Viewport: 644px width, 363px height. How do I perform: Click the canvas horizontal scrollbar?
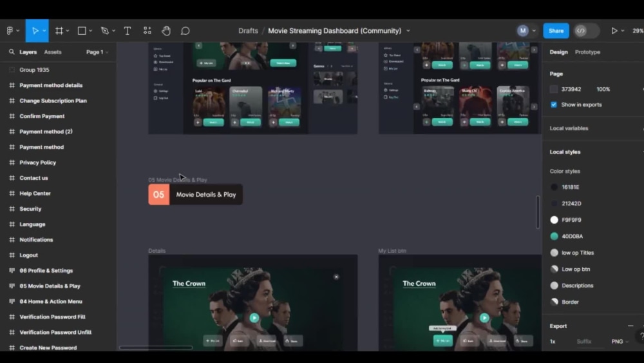(156, 348)
